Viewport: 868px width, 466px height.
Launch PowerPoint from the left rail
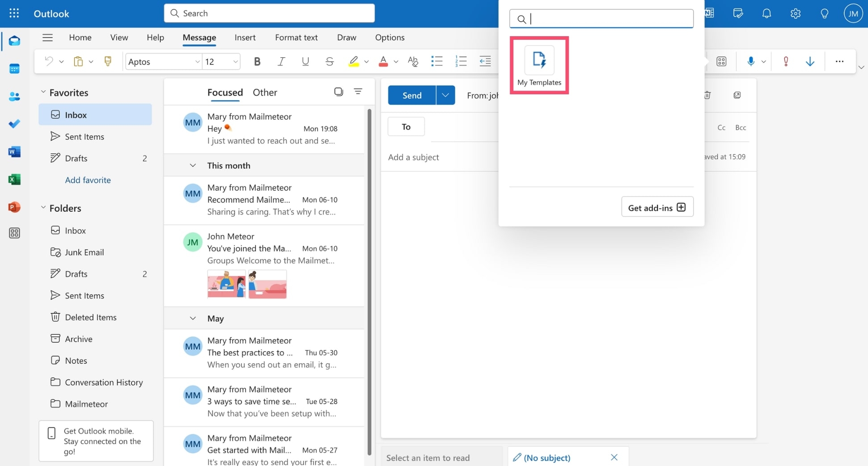point(14,207)
